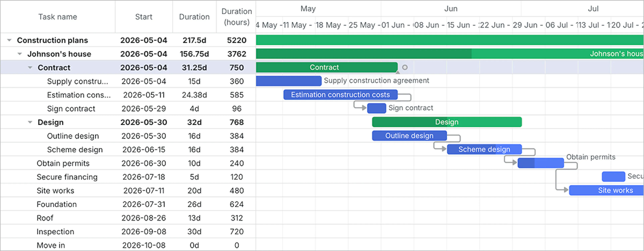Image resolution: width=644 pixels, height=251 pixels.
Task: Click the 18 May week header
Action: (332, 25)
